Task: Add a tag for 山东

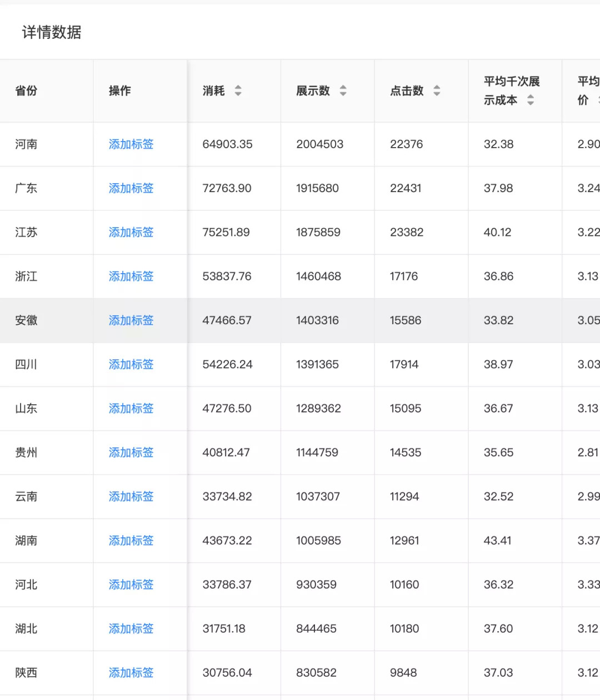Action: (x=131, y=409)
